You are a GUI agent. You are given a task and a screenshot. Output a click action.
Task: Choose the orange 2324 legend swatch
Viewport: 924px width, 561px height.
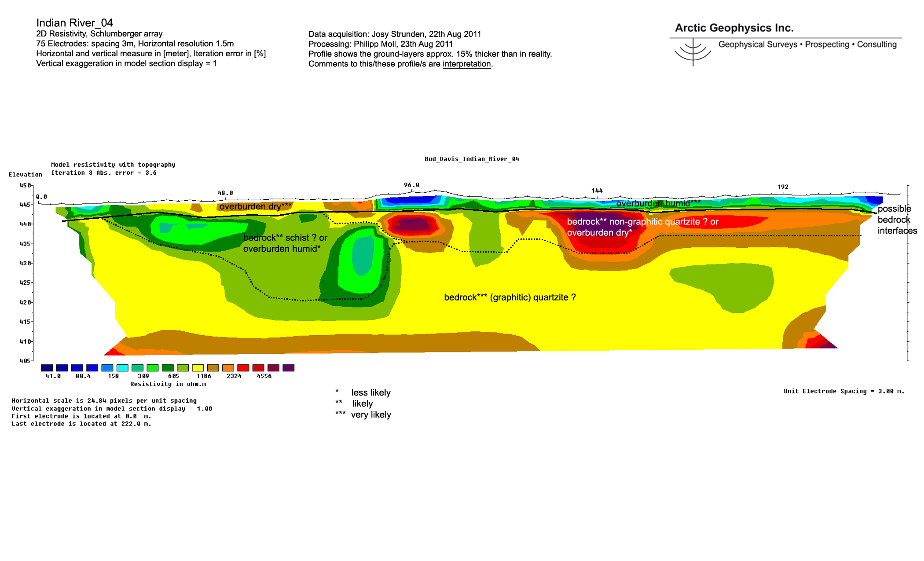click(x=228, y=368)
